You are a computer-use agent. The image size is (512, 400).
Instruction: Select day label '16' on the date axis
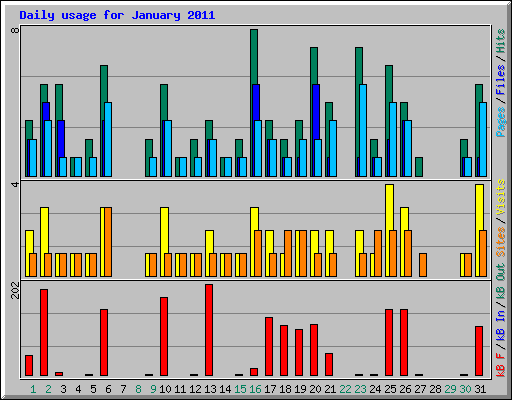255,389
